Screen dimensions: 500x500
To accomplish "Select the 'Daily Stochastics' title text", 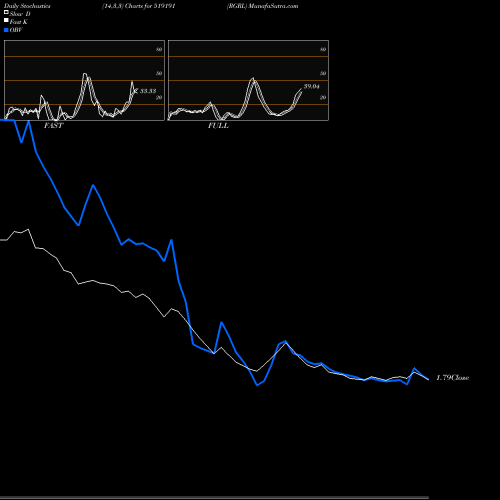I will click(x=27, y=6).
